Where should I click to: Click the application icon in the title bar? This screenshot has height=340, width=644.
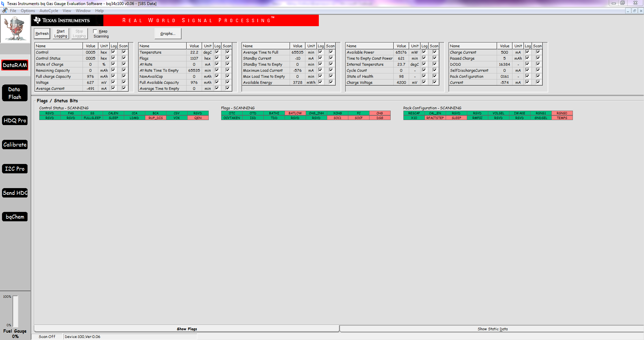[3, 3]
